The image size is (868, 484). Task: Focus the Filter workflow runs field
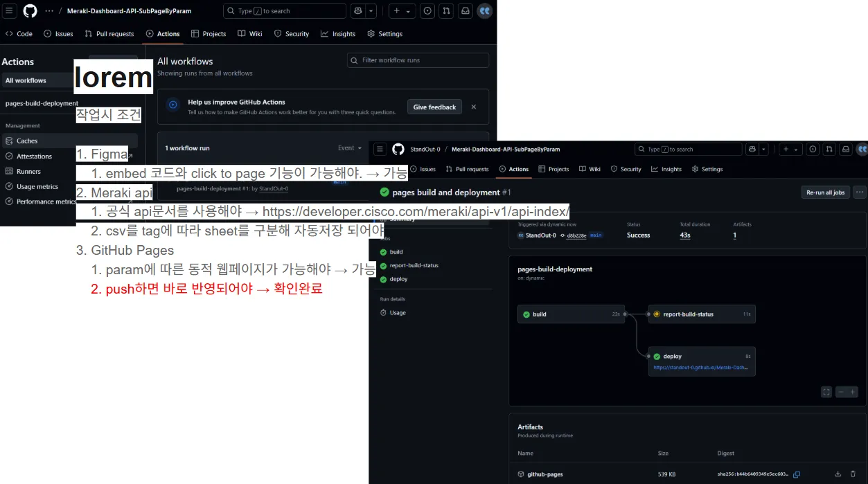pos(418,60)
